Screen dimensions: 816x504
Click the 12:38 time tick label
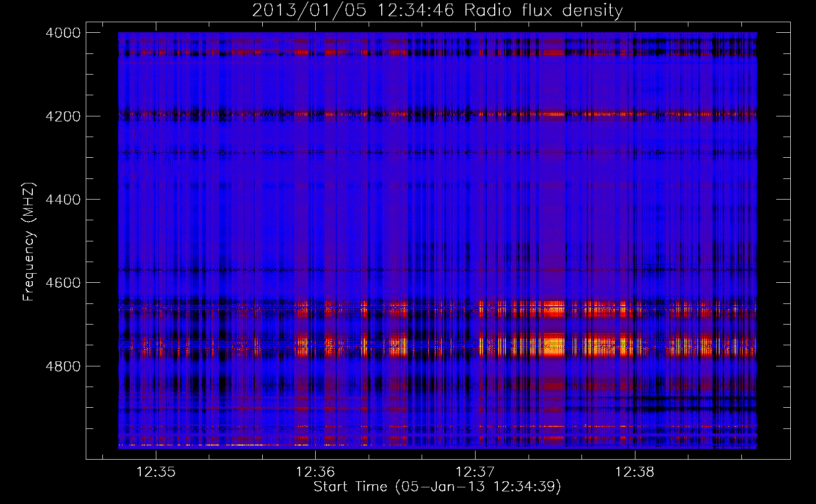click(634, 472)
